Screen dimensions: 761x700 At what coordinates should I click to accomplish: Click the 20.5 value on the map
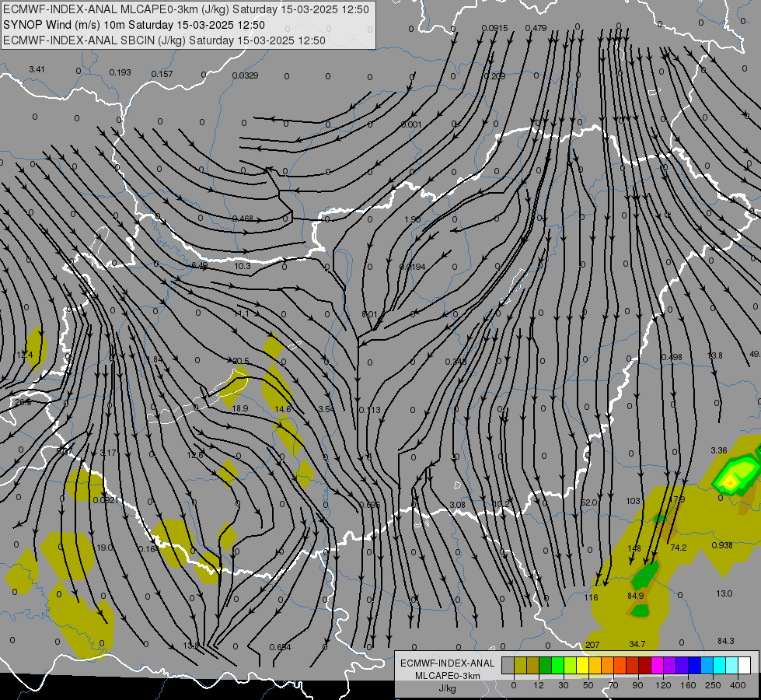241,361
